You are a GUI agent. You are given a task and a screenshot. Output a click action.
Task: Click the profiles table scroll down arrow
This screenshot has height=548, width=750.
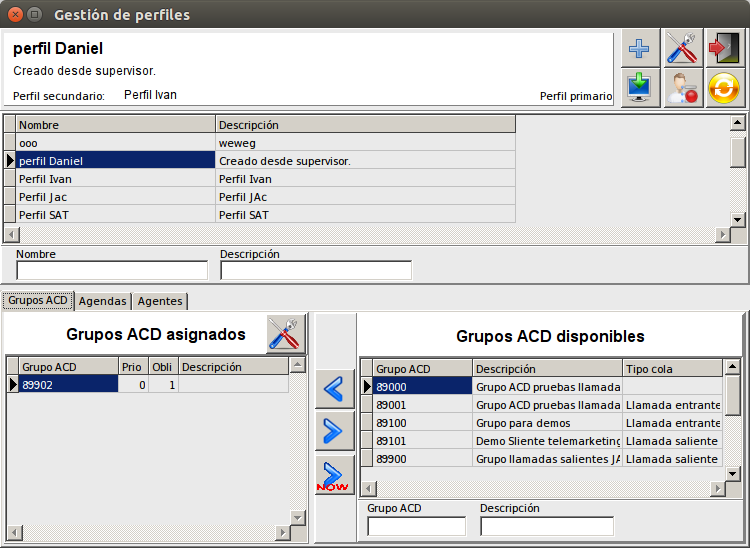point(738,219)
